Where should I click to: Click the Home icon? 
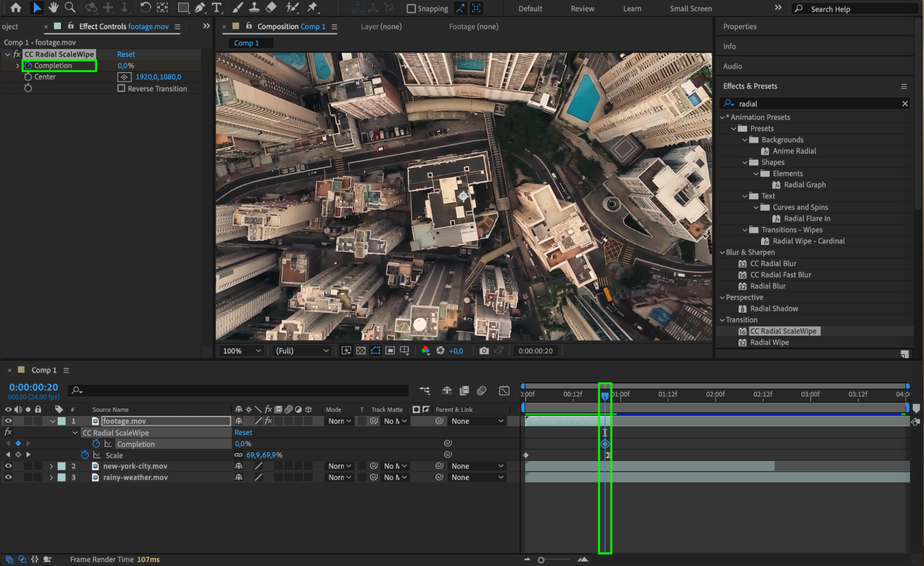click(x=16, y=7)
